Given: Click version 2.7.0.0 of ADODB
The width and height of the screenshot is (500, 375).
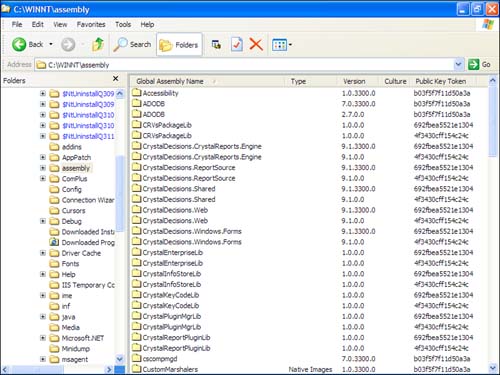Looking at the screenshot, I should 353,114.
